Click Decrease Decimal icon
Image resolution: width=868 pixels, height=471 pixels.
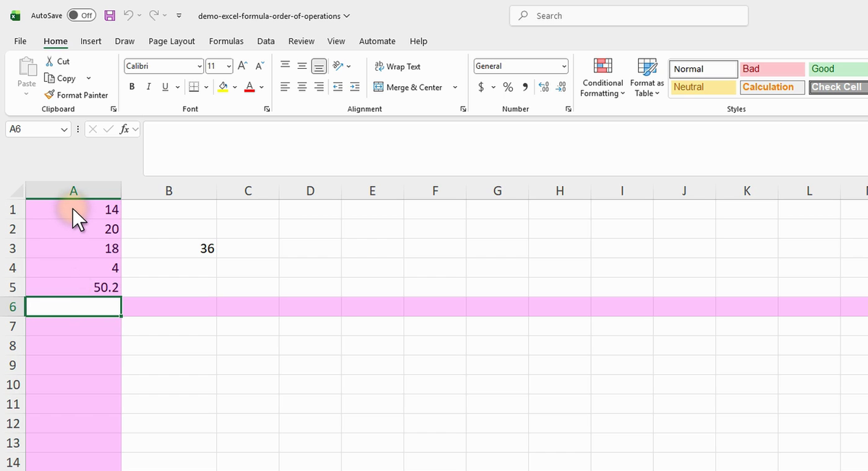(x=560, y=88)
